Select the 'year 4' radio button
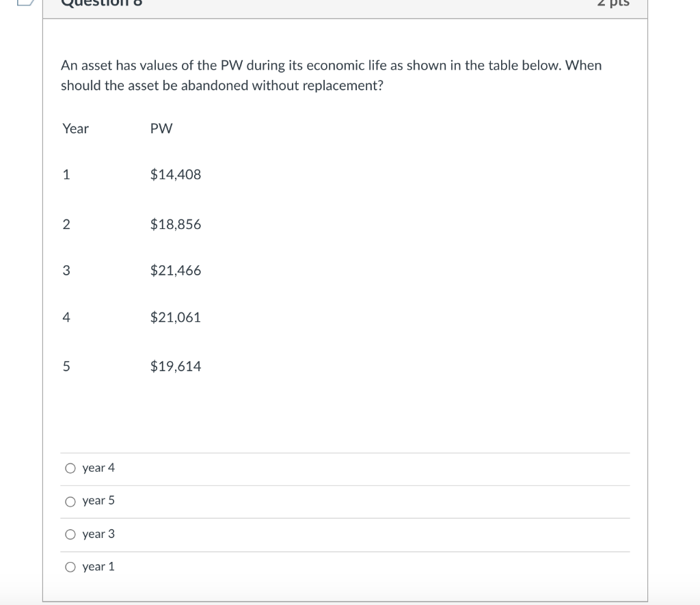This screenshot has width=700, height=605. (70, 468)
